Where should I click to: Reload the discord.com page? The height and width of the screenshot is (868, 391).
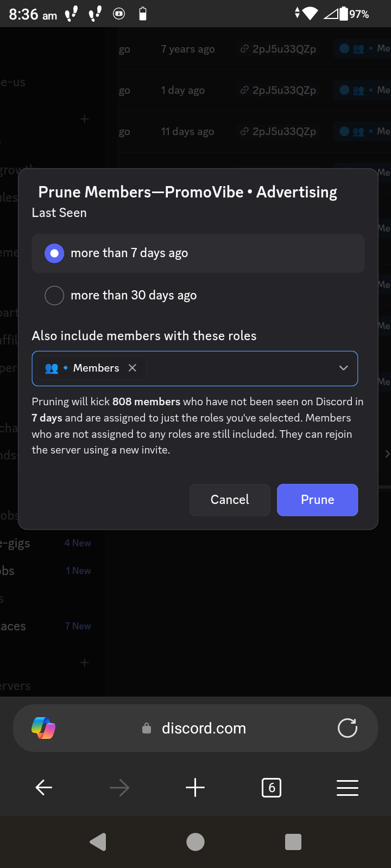click(x=347, y=728)
